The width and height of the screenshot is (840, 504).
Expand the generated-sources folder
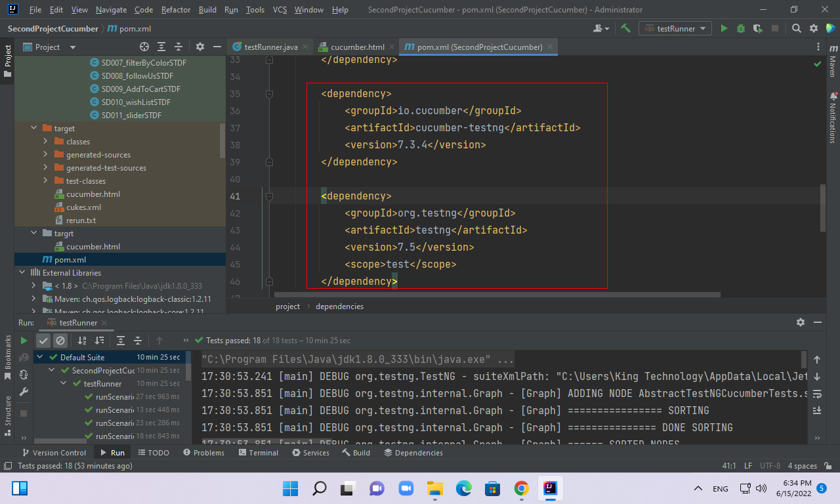tap(45, 154)
